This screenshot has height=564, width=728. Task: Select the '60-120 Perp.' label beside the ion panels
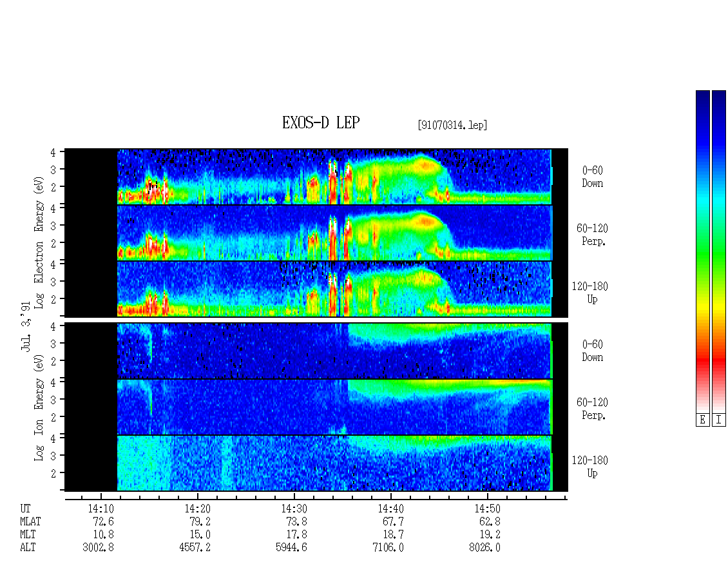pyautogui.click(x=592, y=409)
